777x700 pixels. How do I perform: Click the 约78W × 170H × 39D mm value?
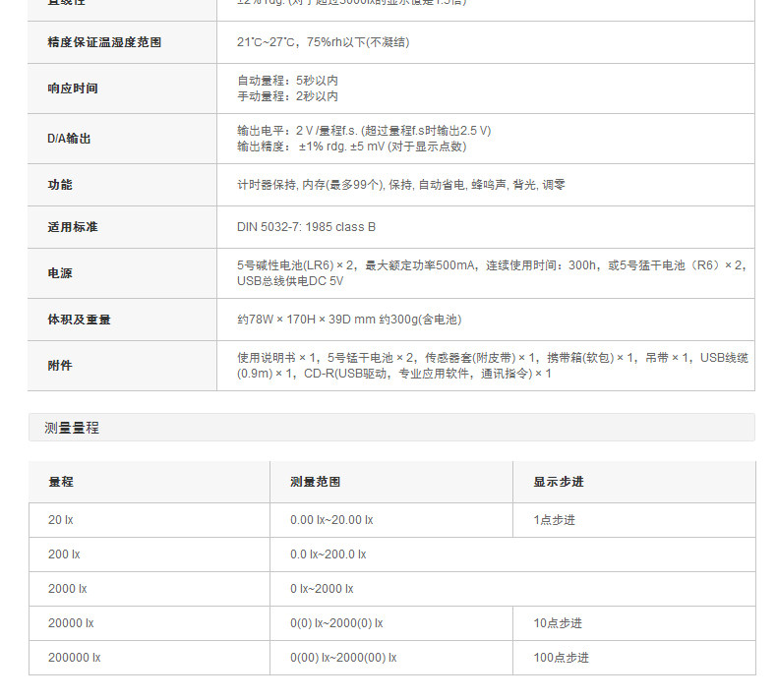349,320
